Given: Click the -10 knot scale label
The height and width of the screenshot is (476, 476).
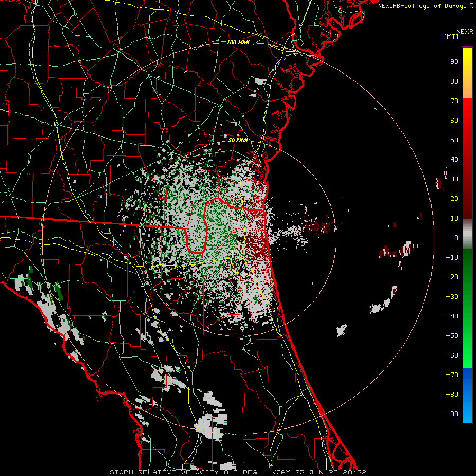Looking at the screenshot, I should 452,258.
